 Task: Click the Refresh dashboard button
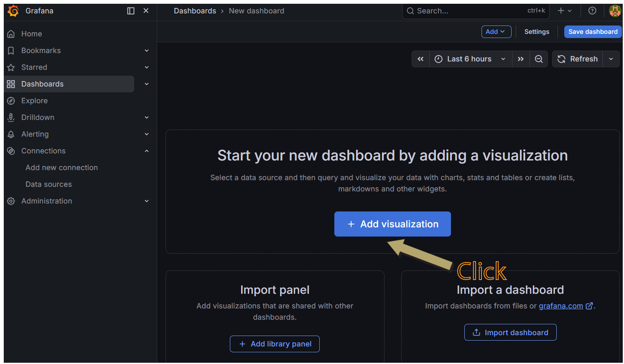point(578,59)
